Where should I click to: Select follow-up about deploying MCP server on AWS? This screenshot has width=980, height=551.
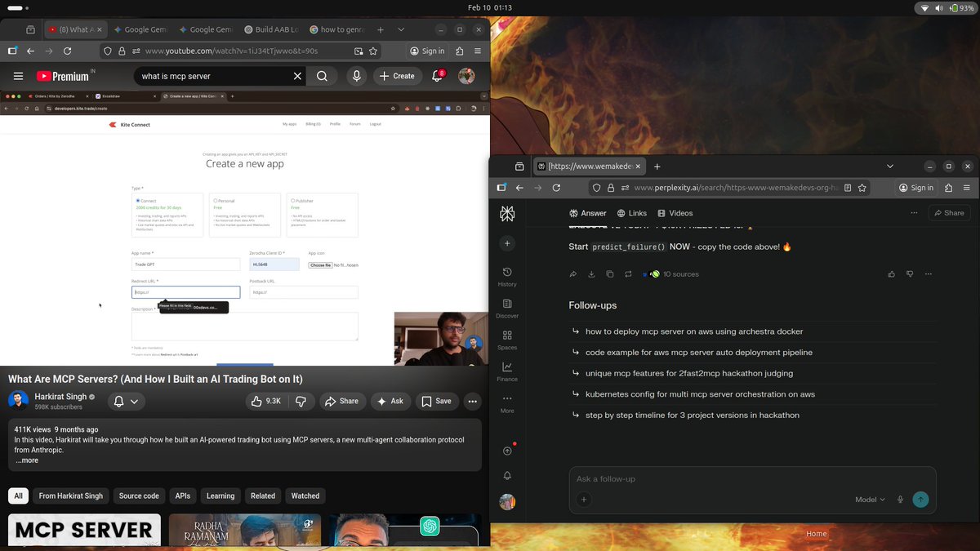click(x=694, y=331)
